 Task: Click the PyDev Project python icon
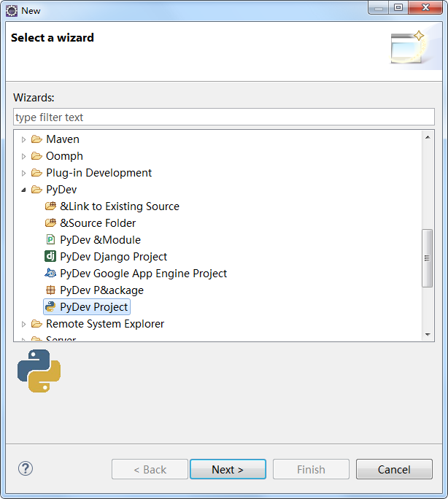pos(50,307)
